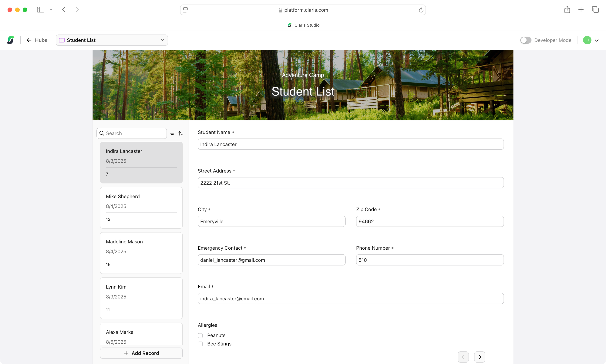Image resolution: width=606 pixels, height=364 pixels.
Task: Go back to Hubs
Action: coord(37,40)
